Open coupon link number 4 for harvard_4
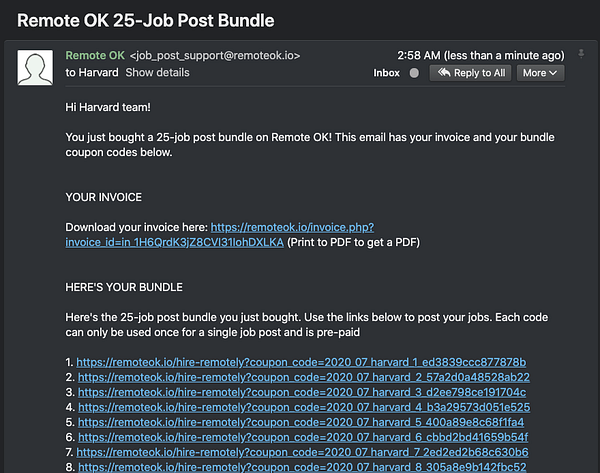 click(x=304, y=407)
